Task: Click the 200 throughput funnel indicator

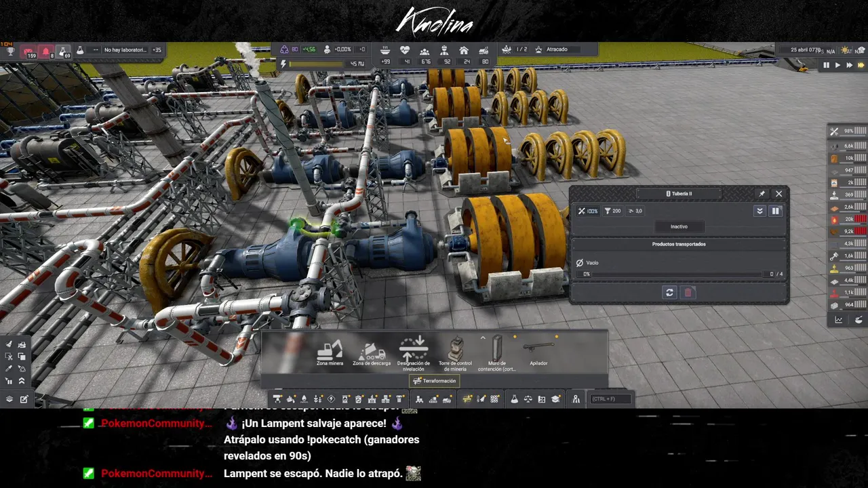Action: click(x=613, y=211)
